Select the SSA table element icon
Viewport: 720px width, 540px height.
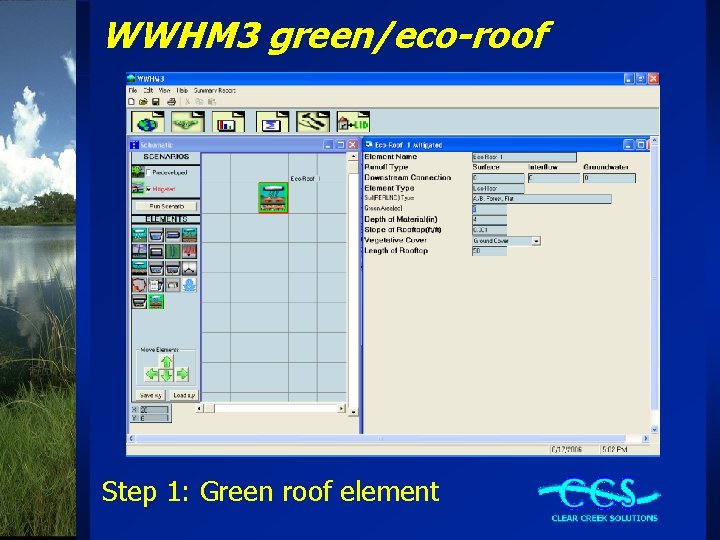(156, 285)
